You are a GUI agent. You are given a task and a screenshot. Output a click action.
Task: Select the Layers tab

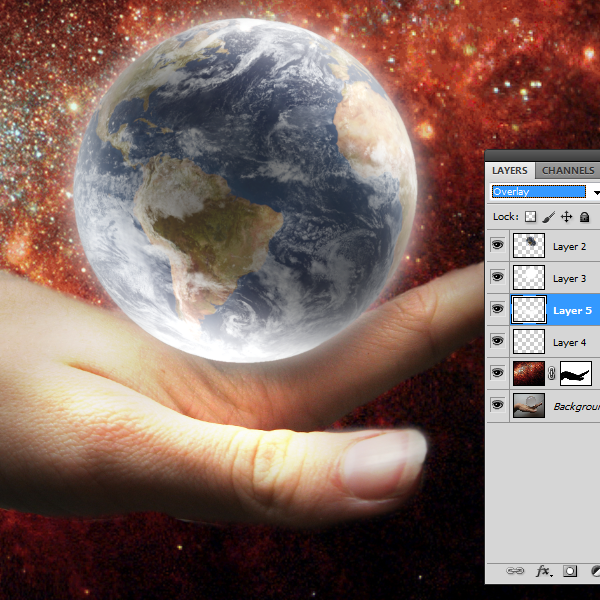pyautogui.click(x=510, y=170)
